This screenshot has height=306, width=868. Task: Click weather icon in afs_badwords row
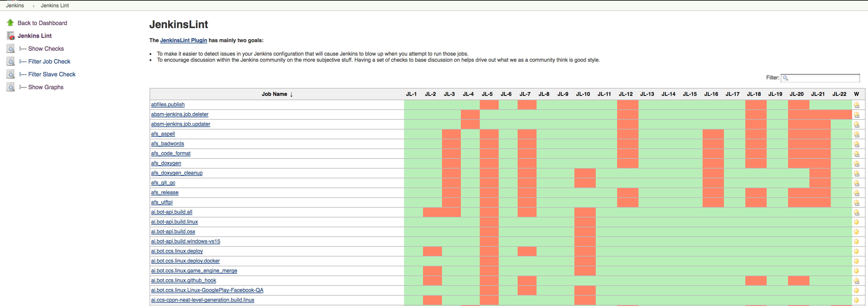[856, 144]
